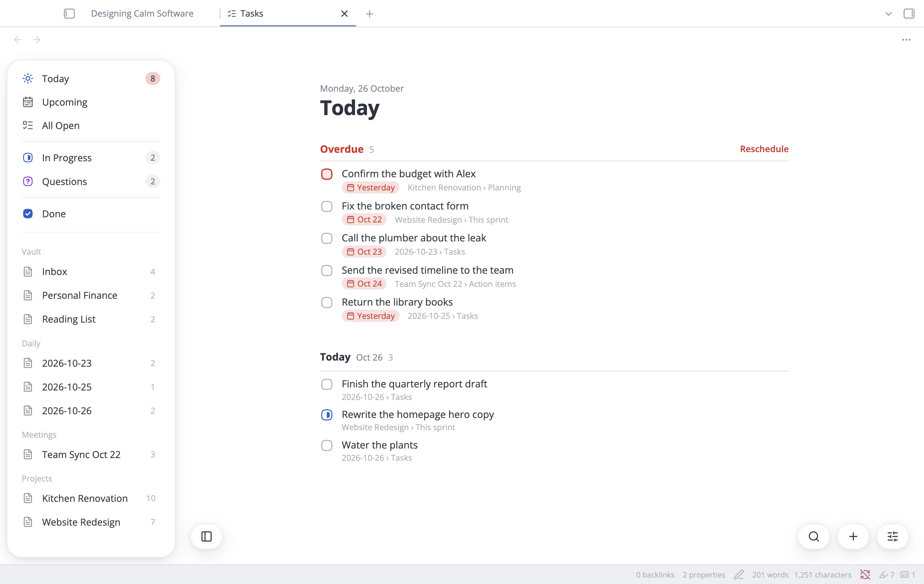Open the Upcoming view
Viewport: 924px width, 584px height.
tap(91, 102)
